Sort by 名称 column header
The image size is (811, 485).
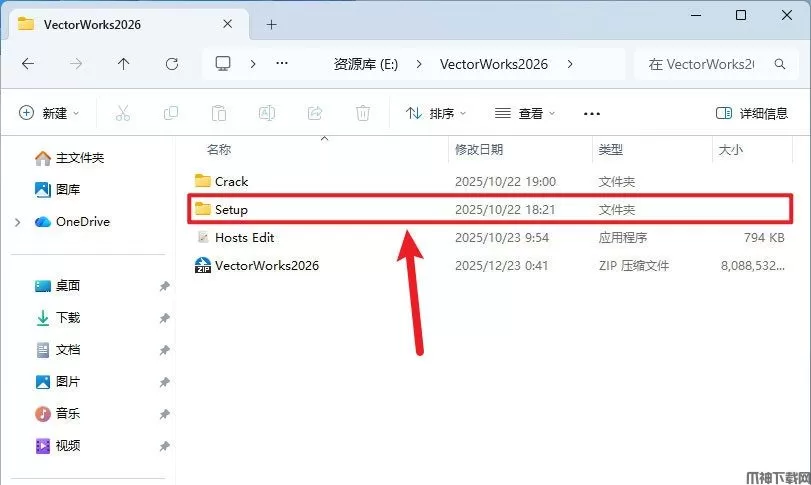click(x=218, y=149)
